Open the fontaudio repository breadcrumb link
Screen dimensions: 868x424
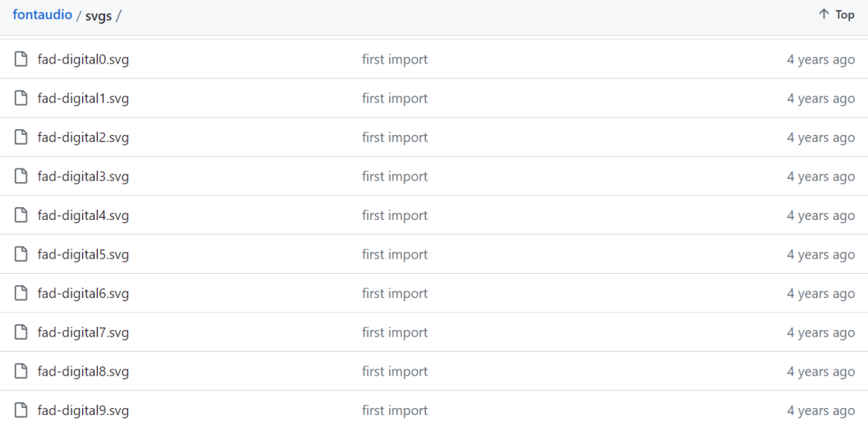pos(42,15)
